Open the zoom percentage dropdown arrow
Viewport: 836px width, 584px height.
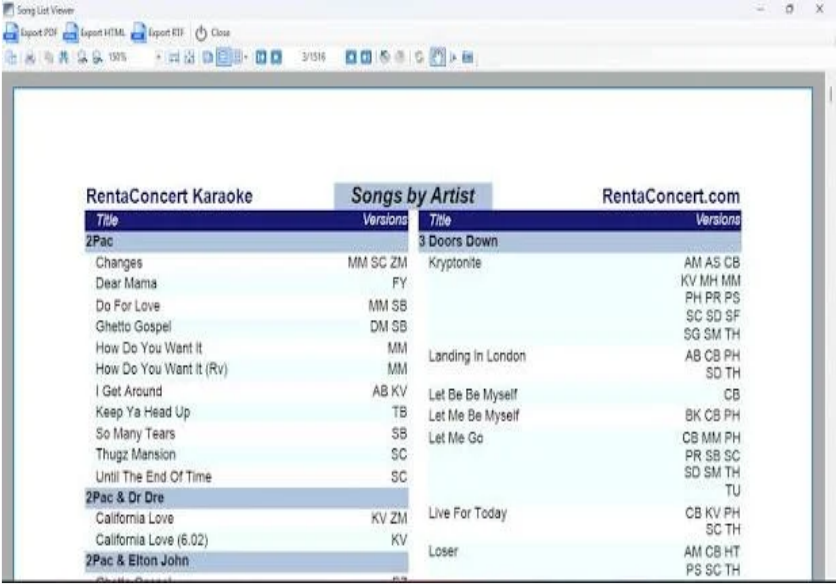[158, 57]
